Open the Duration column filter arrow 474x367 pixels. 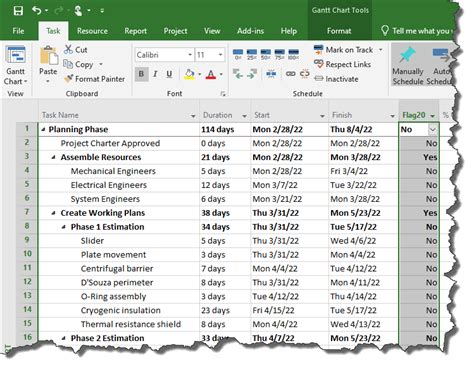click(244, 116)
